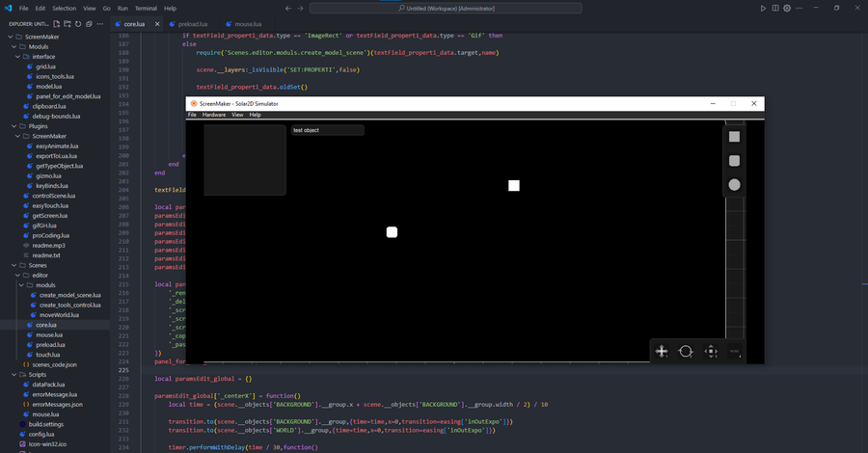Collapse the moduls folder under editor
The width and height of the screenshot is (868, 453).
pyautogui.click(x=21, y=285)
